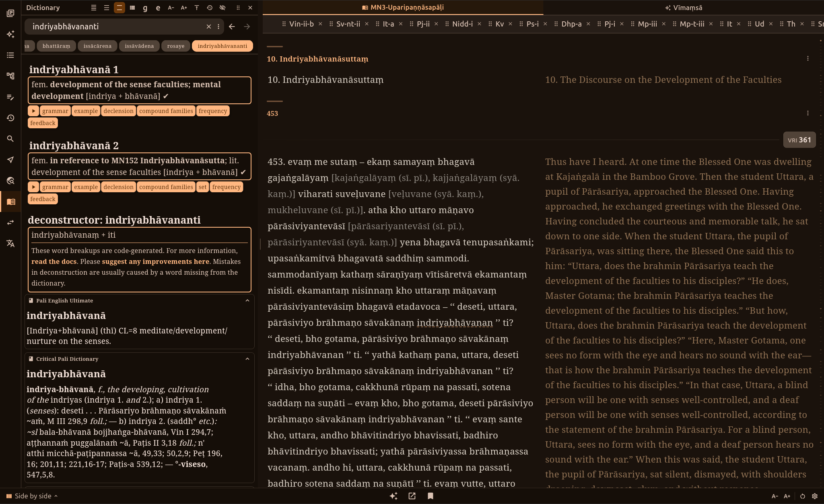This screenshot has height=504, width=824.
Task: Select the Dhp-a tab
Action: point(571,24)
